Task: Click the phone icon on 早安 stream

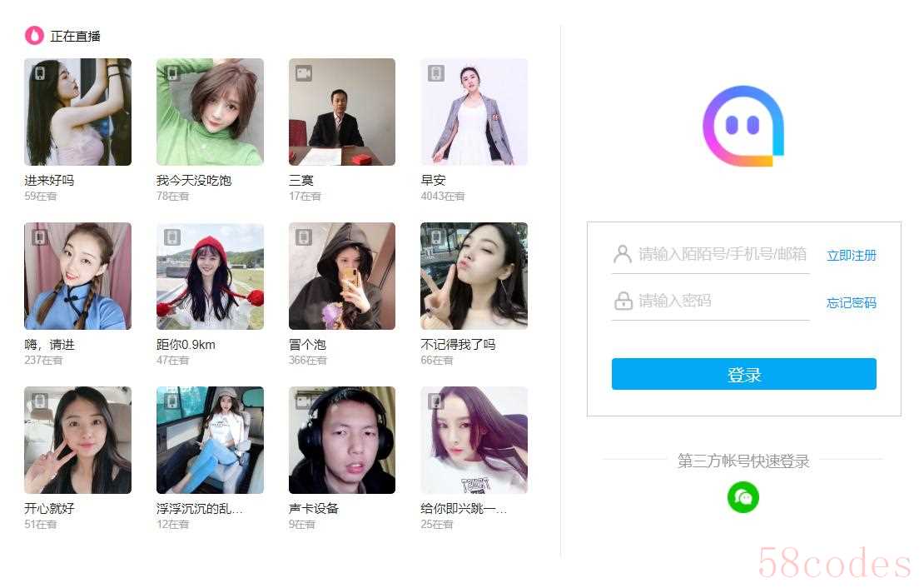Action: pos(435,73)
